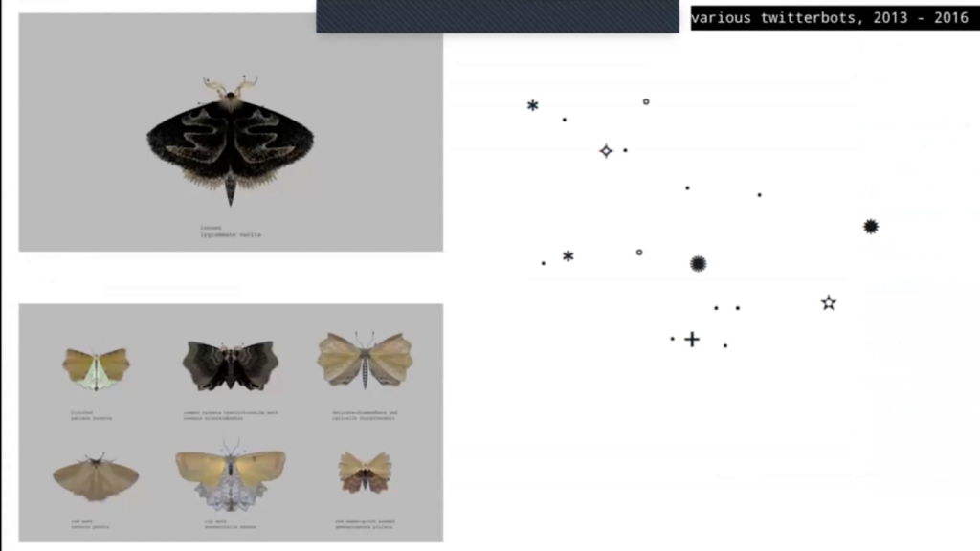The image size is (980, 551).
Task: Click the four-pointed star symbol
Action: pyautogui.click(x=606, y=151)
